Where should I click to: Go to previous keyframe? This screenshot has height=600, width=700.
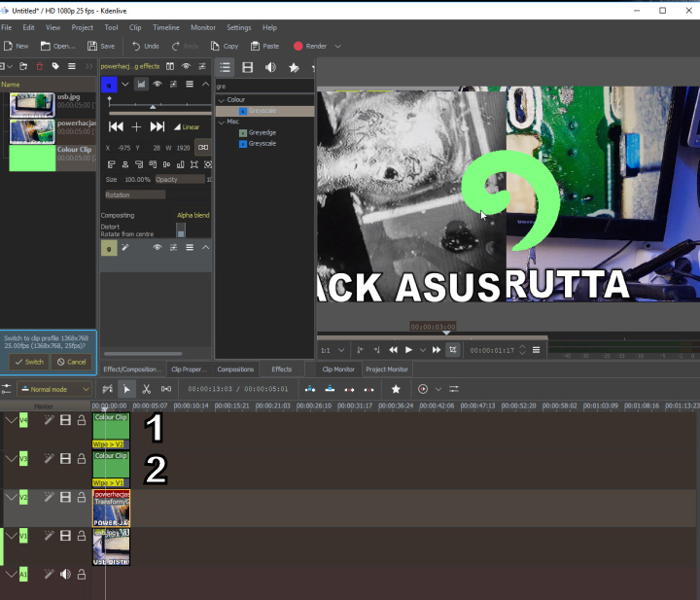(x=116, y=126)
